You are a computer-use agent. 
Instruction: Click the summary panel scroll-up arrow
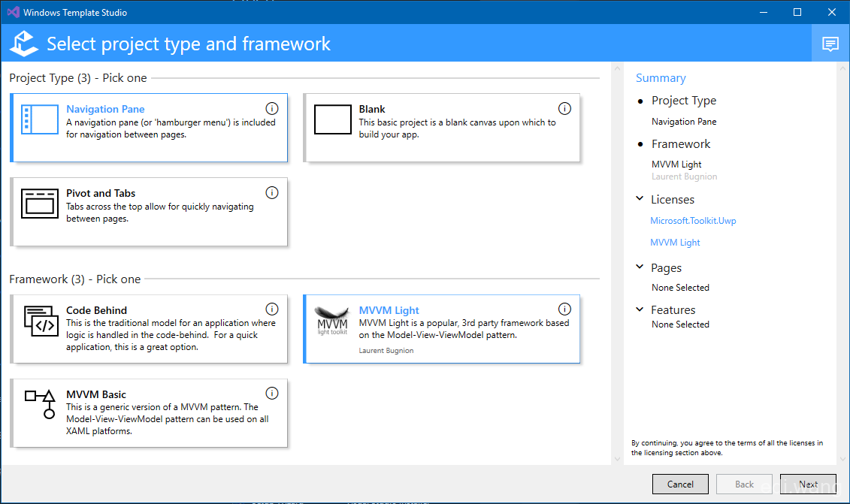point(842,69)
